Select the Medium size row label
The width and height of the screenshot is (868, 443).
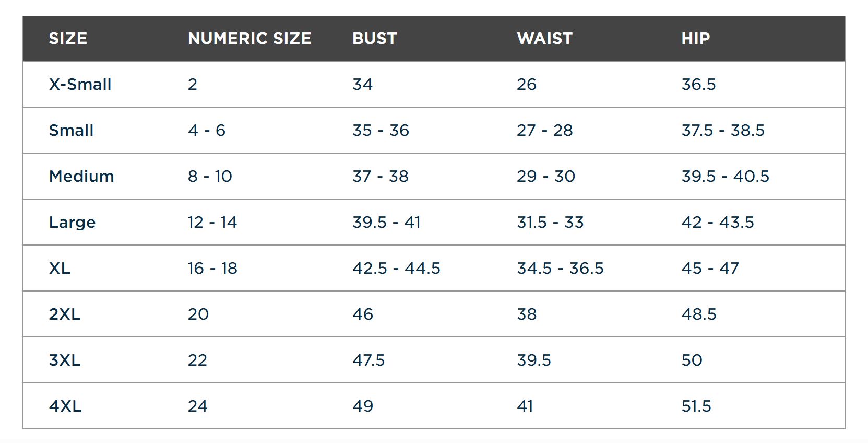[x=81, y=177]
